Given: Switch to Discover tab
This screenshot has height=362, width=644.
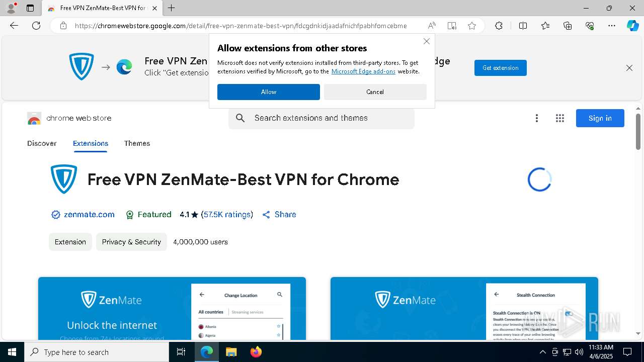Looking at the screenshot, I should 42,143.
